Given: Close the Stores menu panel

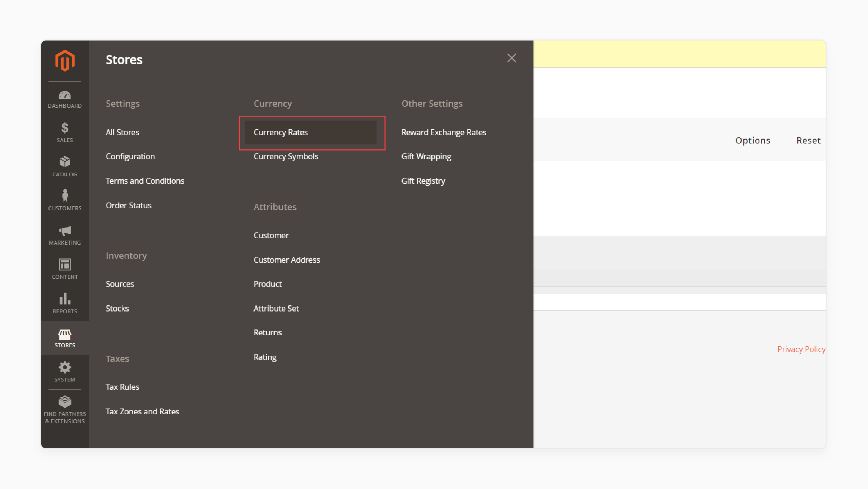Looking at the screenshot, I should (x=512, y=58).
